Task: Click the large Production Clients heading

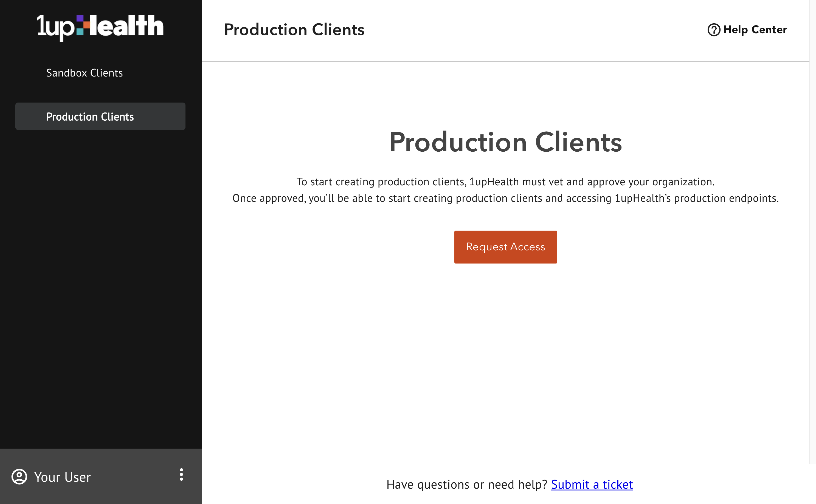Action: (505, 142)
